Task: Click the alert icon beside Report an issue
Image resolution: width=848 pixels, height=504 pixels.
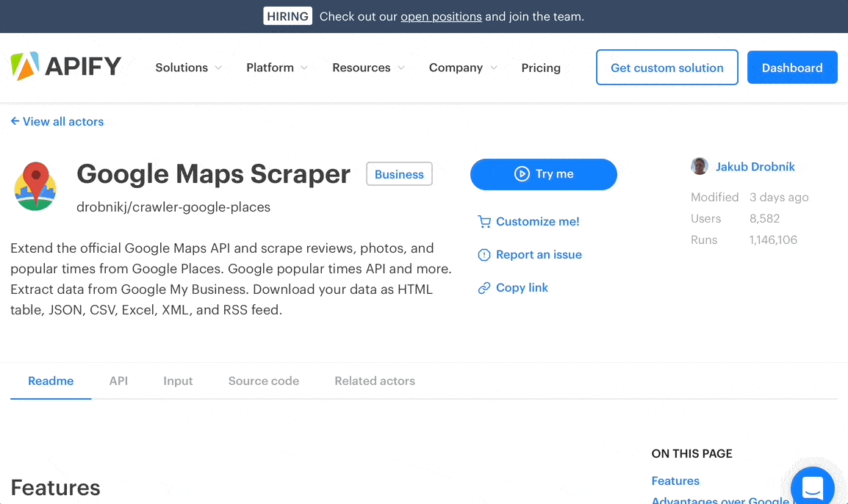Action: tap(484, 255)
